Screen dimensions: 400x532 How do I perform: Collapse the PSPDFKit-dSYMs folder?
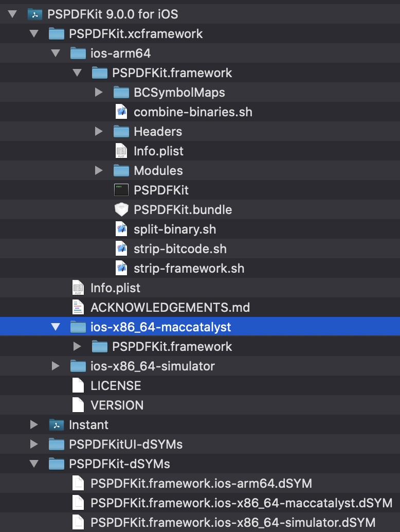point(34,464)
